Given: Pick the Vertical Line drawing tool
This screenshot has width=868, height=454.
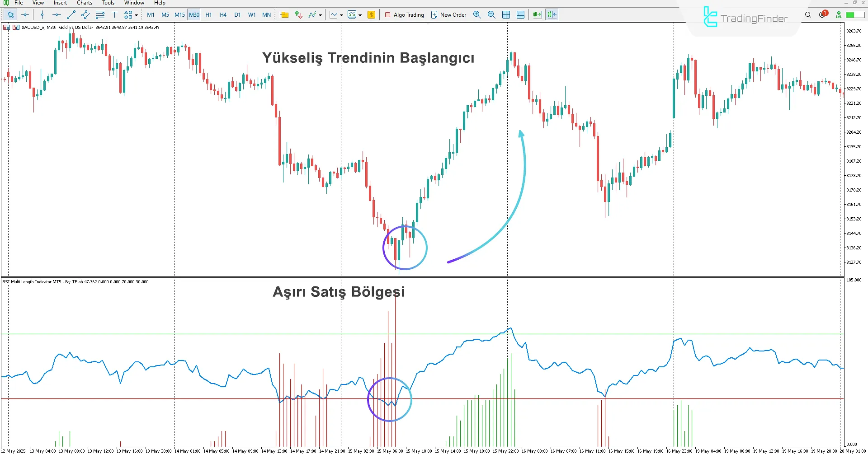Looking at the screenshot, I should coord(42,14).
